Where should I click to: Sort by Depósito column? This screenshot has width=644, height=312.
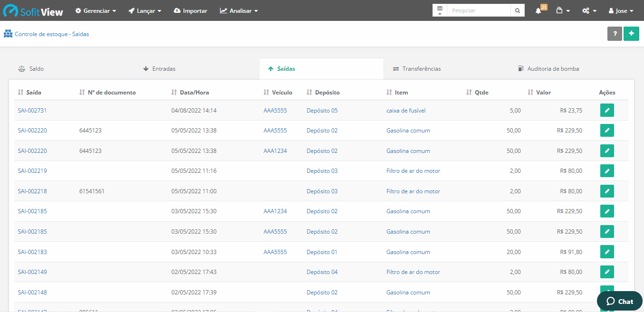[x=323, y=93]
